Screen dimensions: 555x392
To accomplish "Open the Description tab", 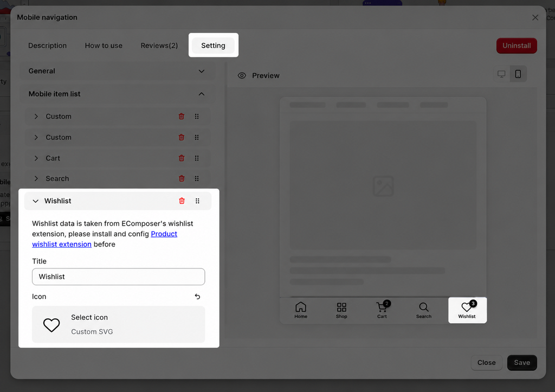I will click(x=48, y=46).
